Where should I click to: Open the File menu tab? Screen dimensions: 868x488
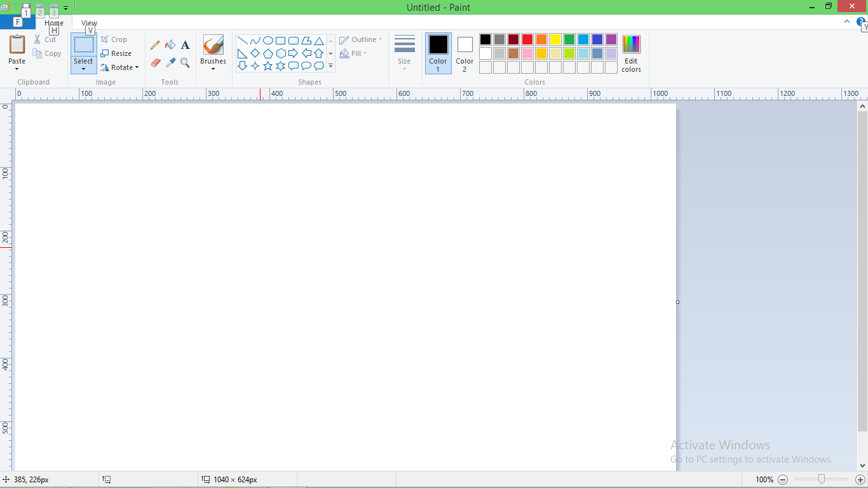[17, 23]
